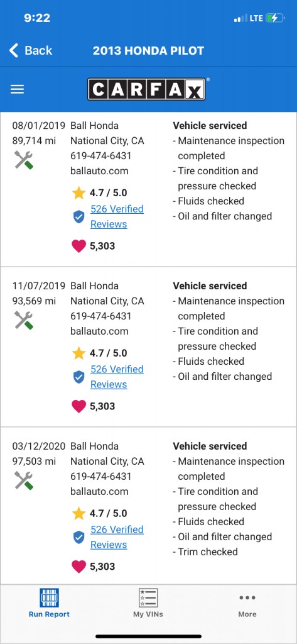Open 526 Verified Reviews link for 11/07/2019
The height and width of the screenshot is (644, 297).
point(117,377)
